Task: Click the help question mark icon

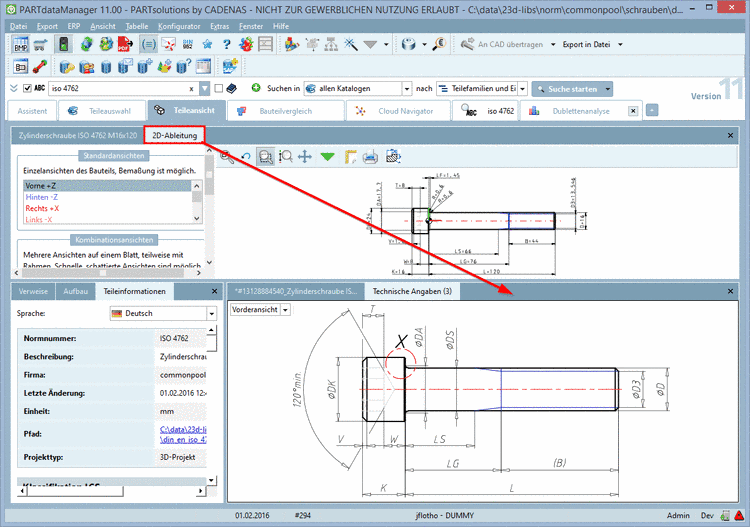Action: (227, 44)
